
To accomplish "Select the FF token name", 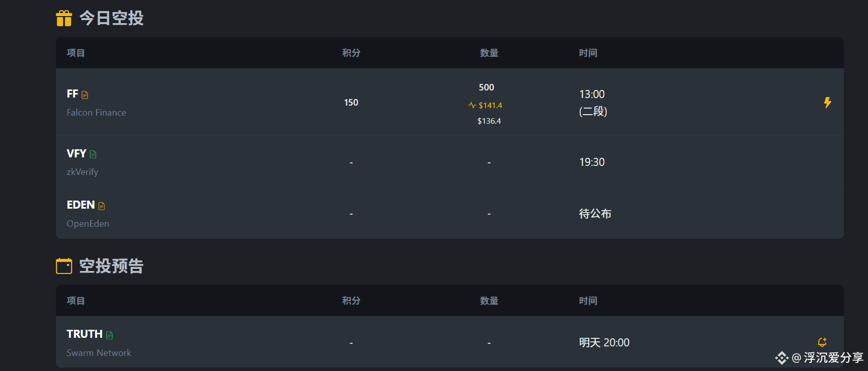I will [x=72, y=94].
